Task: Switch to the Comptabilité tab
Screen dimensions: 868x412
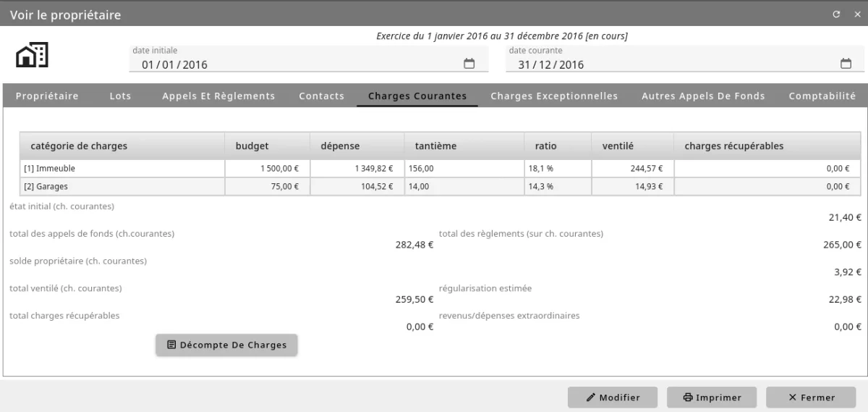Action: (822, 96)
